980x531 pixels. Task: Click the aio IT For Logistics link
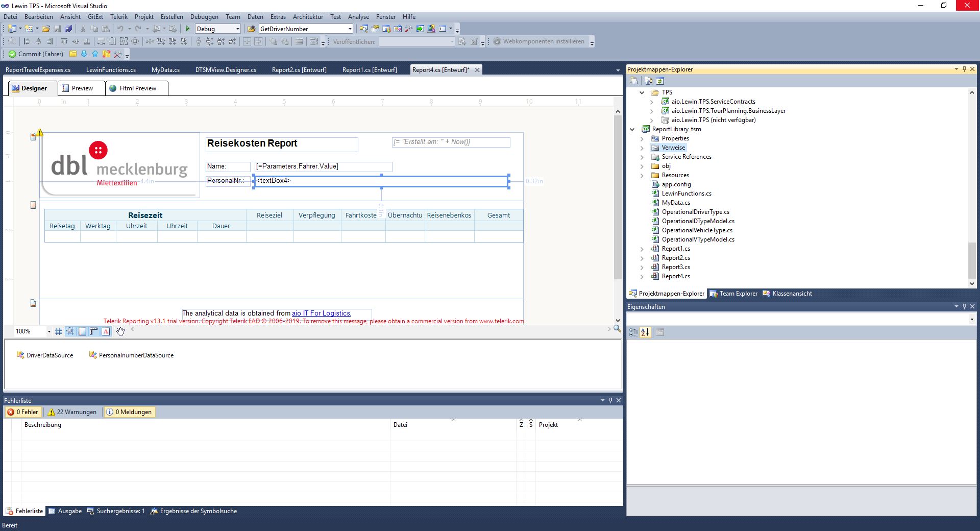coord(321,313)
